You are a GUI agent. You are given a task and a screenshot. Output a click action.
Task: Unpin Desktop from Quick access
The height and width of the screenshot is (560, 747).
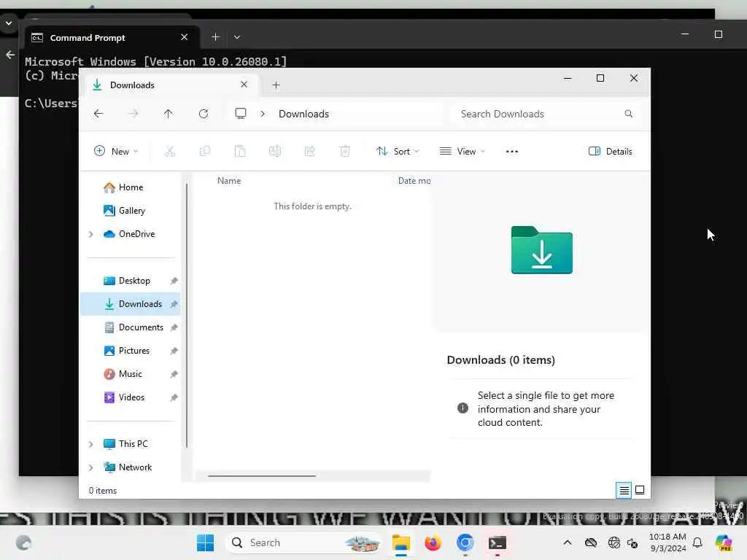click(x=174, y=281)
